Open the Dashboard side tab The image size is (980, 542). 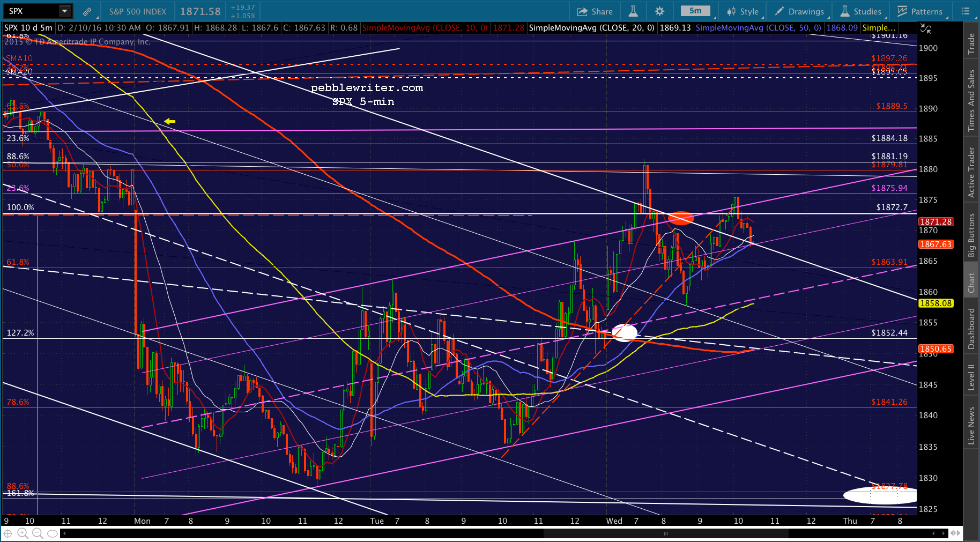pyautogui.click(x=971, y=329)
